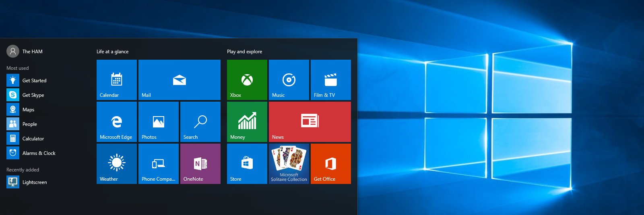
Task: Click the Get Skype icon
Action: tap(13, 95)
